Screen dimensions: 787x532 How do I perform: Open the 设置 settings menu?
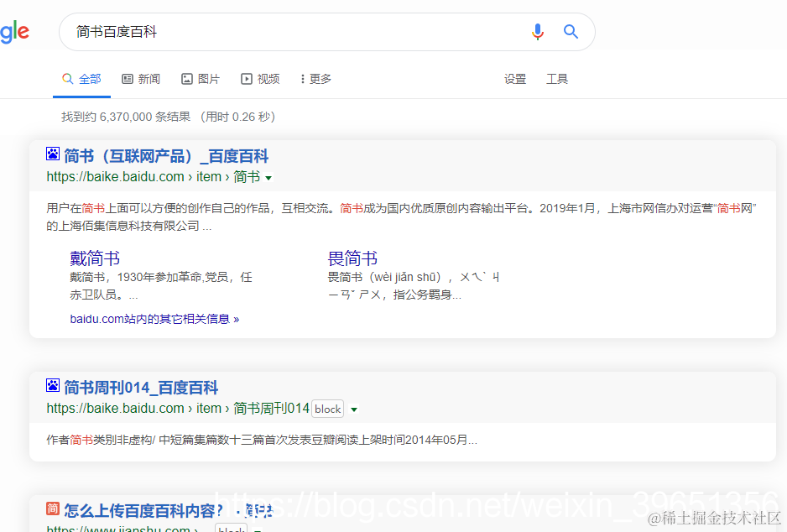(x=514, y=78)
